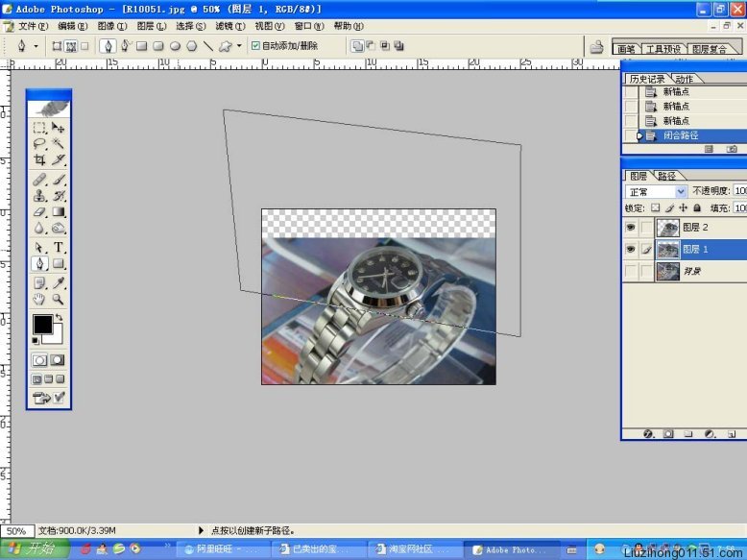Select the Move tool
The height and width of the screenshot is (560, 747).
click(x=59, y=128)
